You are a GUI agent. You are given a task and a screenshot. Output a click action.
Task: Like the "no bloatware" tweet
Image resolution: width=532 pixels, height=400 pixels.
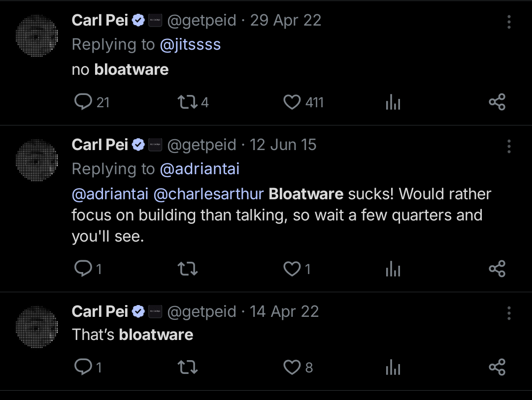click(292, 102)
